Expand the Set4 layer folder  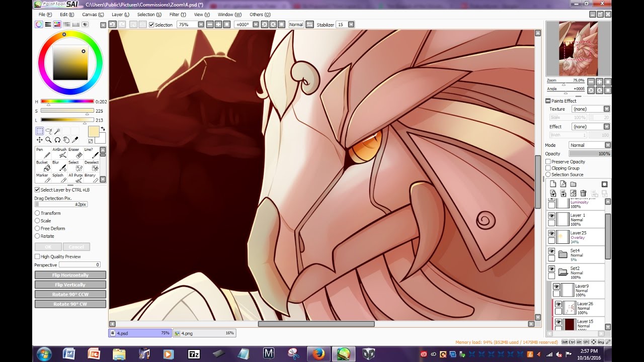562,254
